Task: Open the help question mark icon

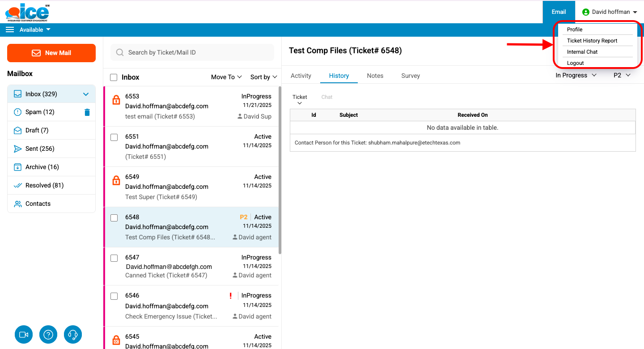Action: tap(48, 334)
